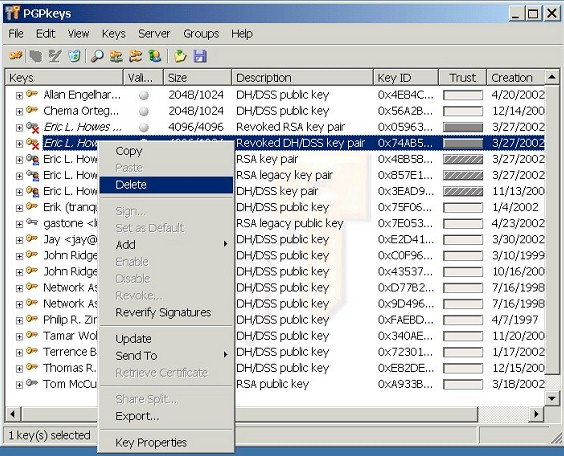The image size is (564, 456).
Task: Choose Key Properties in the context menu
Action: [x=166, y=443]
